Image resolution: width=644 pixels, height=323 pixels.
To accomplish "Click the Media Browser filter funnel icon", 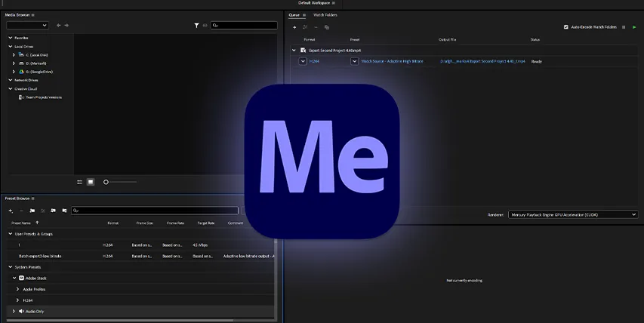I will coord(196,26).
